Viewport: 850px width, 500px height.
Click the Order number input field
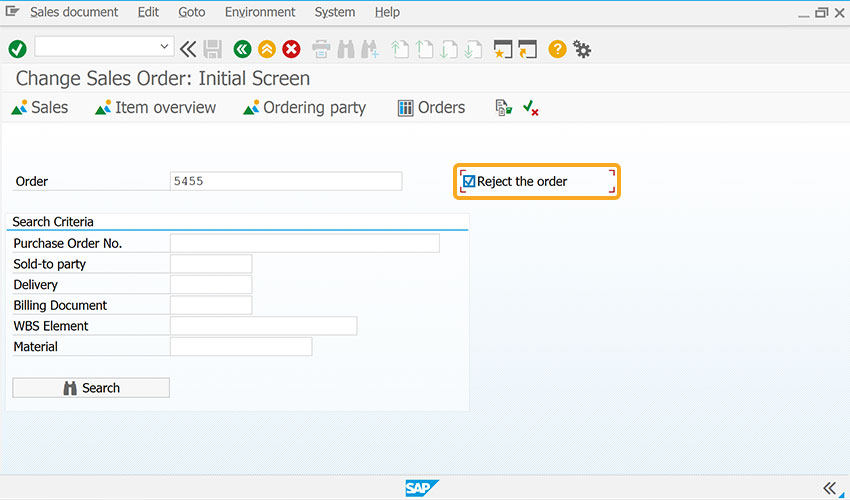coord(286,181)
